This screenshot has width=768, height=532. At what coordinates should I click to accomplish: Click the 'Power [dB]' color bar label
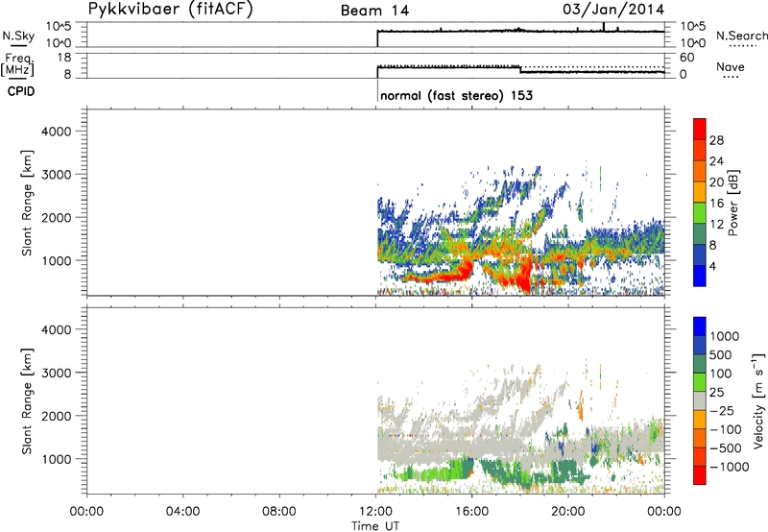(x=732, y=203)
